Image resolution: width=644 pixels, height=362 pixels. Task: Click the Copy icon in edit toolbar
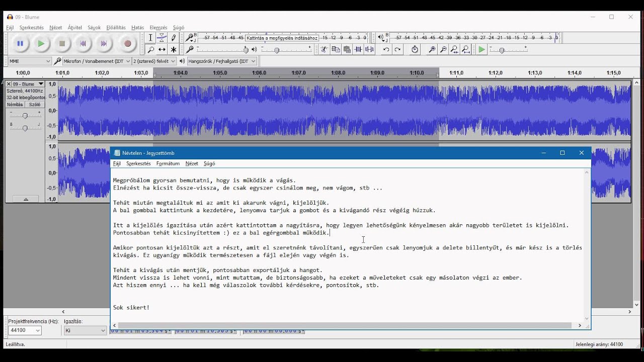336,49
